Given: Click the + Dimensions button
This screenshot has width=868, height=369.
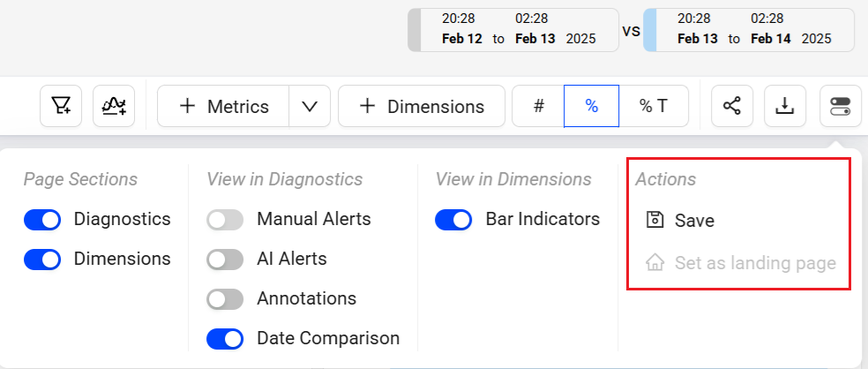Looking at the screenshot, I should pyautogui.click(x=422, y=106).
